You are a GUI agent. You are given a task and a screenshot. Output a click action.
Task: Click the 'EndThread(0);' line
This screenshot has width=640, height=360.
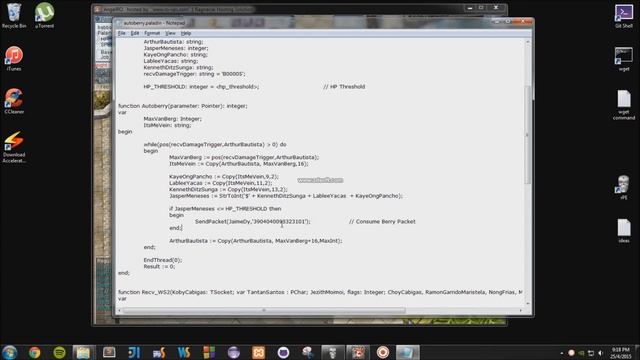(162, 260)
